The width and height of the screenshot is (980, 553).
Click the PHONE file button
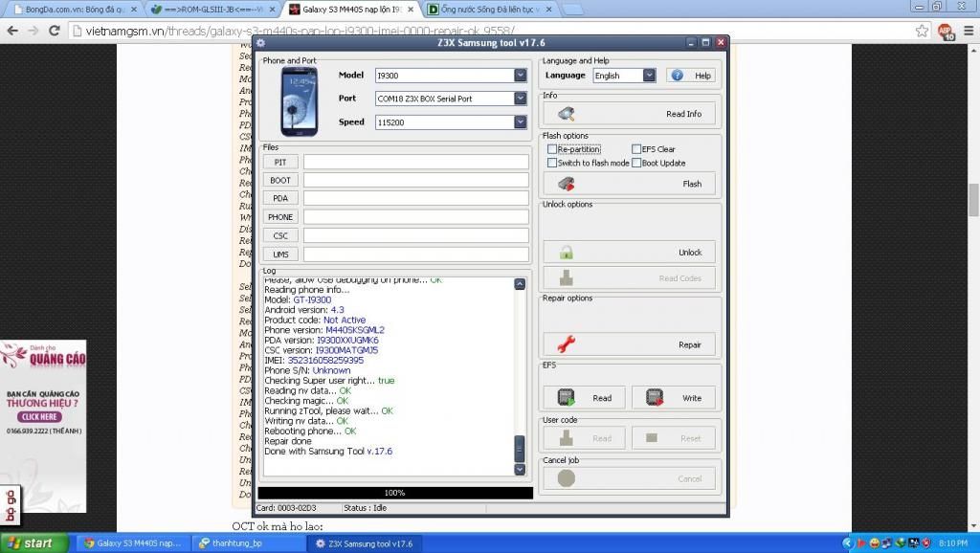280,217
